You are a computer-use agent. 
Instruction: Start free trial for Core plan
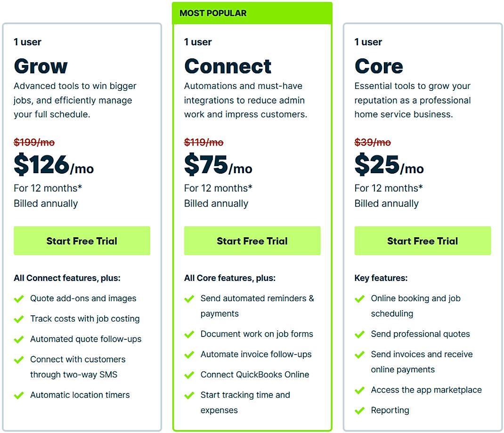(x=423, y=241)
